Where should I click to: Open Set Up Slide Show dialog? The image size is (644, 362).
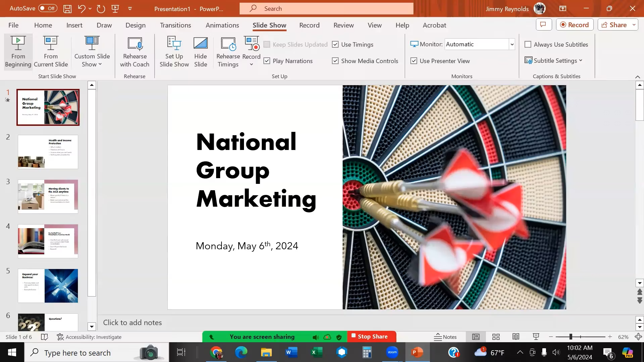pyautogui.click(x=174, y=52)
